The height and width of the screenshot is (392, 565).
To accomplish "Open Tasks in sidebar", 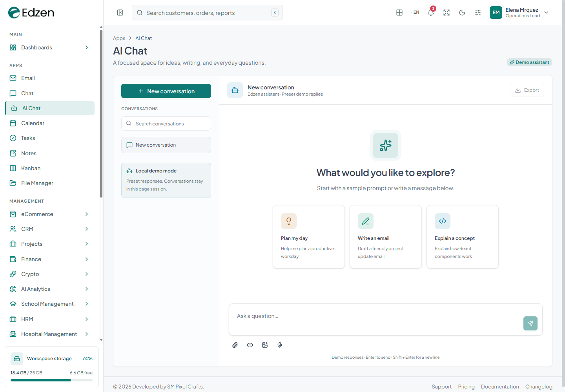I will click(49, 138).
